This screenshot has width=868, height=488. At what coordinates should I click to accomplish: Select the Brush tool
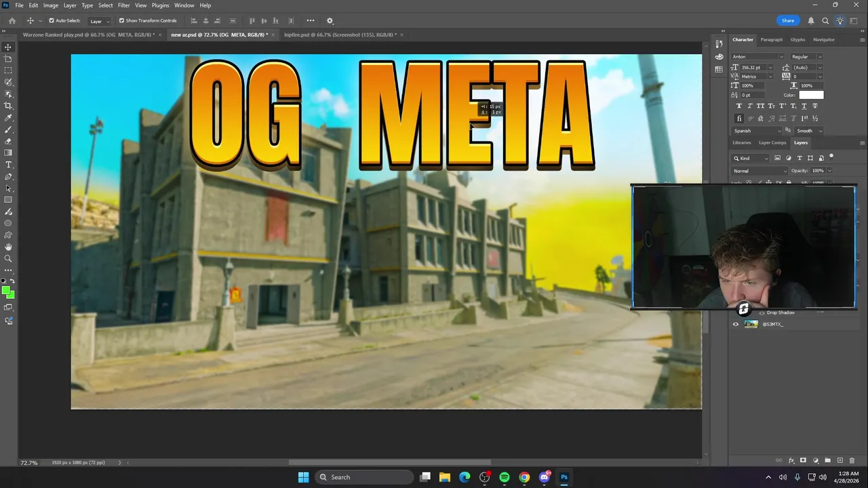point(8,129)
